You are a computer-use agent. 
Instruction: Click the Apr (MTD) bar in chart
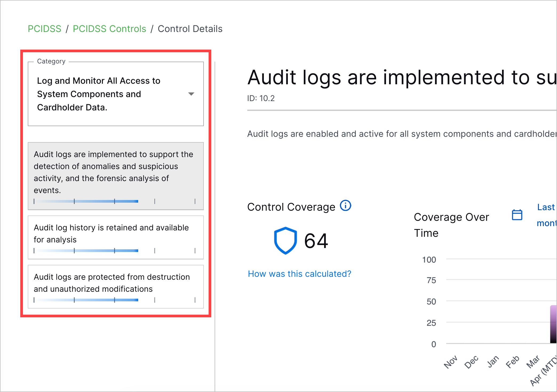pos(554,324)
